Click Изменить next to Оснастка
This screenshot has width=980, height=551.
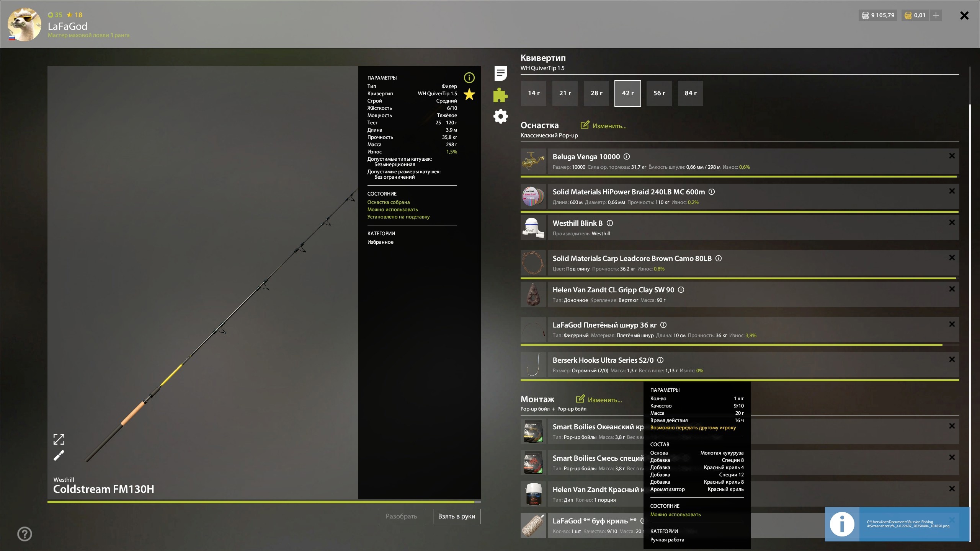pyautogui.click(x=604, y=126)
